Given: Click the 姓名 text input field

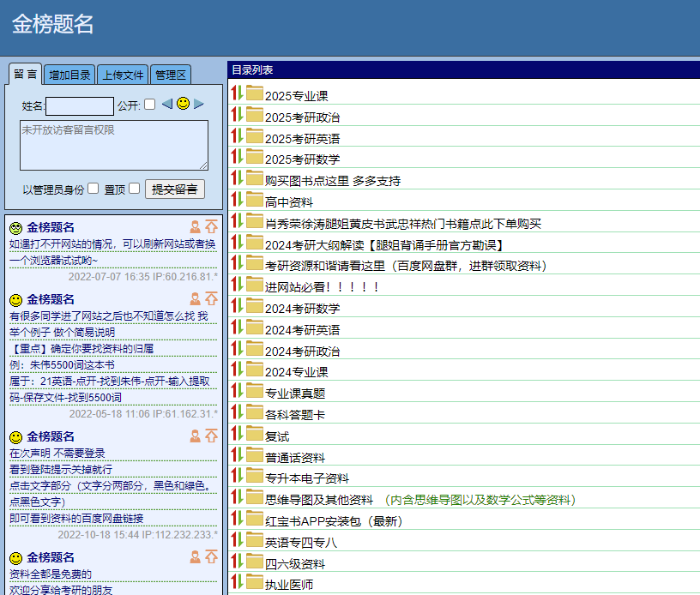Looking at the screenshot, I should [80, 105].
